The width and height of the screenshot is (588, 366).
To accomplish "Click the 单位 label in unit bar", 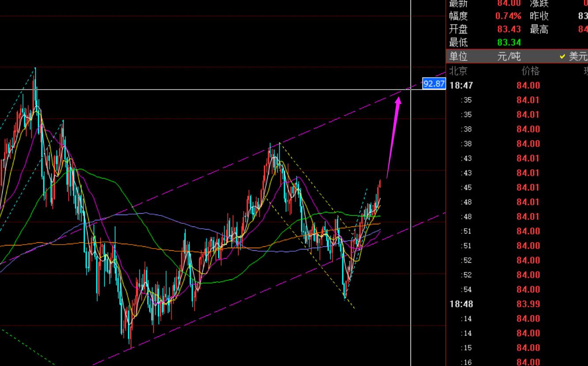I will (459, 57).
